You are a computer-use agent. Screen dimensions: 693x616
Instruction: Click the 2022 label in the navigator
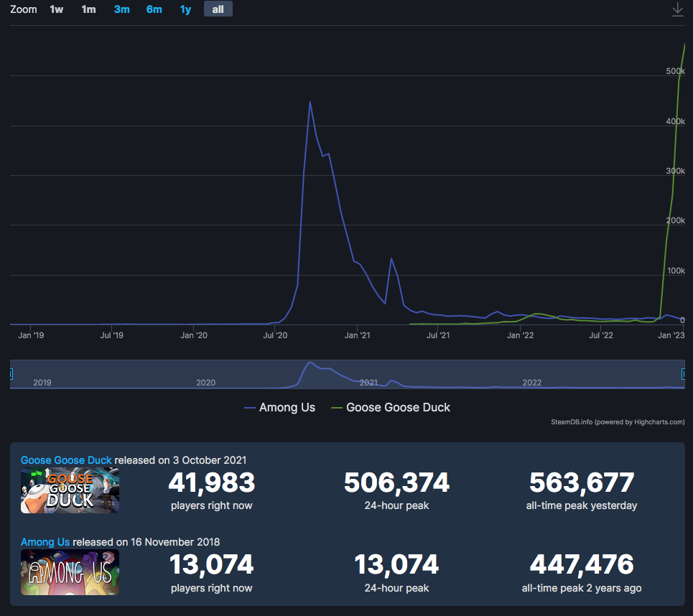(532, 383)
